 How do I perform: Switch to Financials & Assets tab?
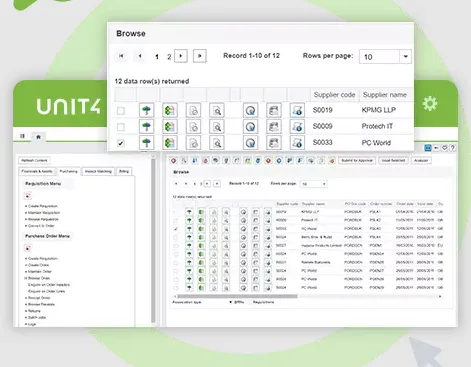[x=37, y=171]
